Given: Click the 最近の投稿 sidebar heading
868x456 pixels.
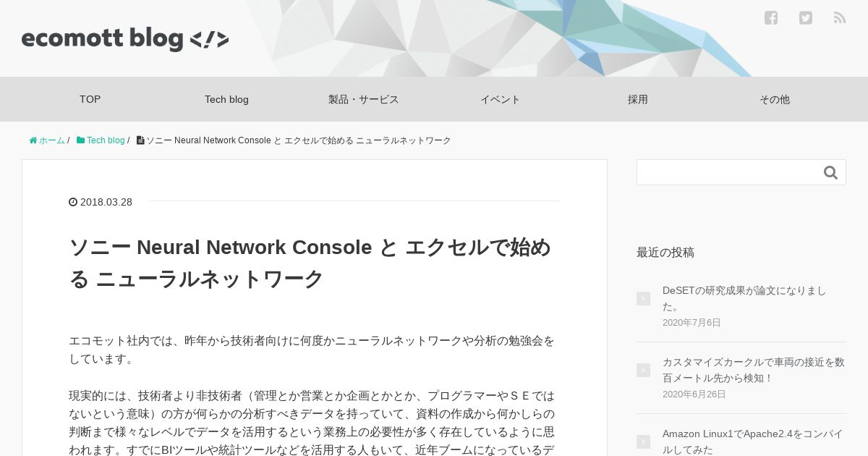Looking at the screenshot, I should [x=665, y=253].
